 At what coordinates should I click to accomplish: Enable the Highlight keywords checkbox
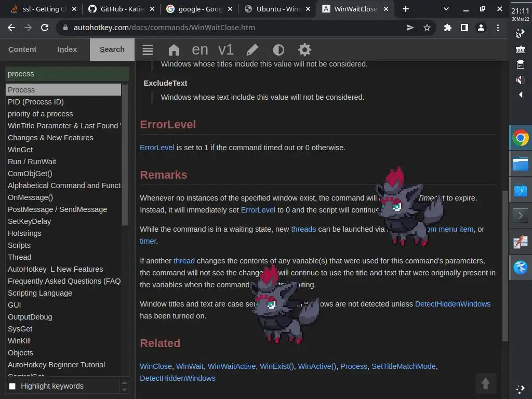point(12,386)
